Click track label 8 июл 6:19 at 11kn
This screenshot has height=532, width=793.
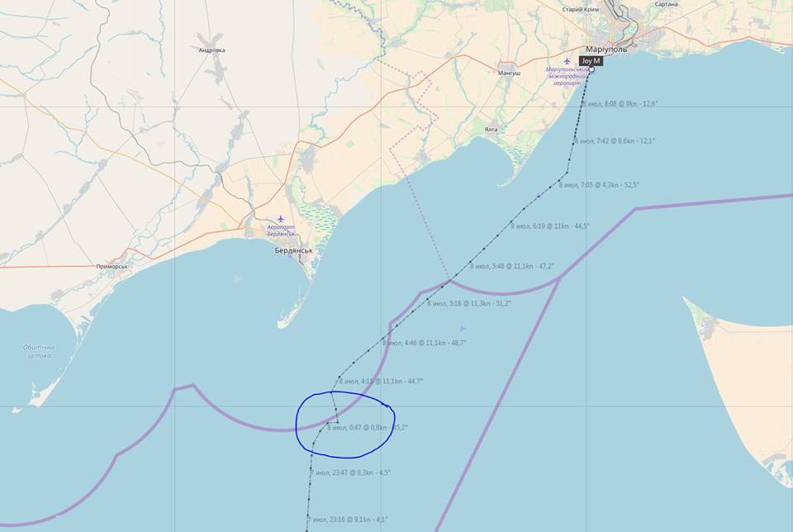pyautogui.click(x=550, y=226)
